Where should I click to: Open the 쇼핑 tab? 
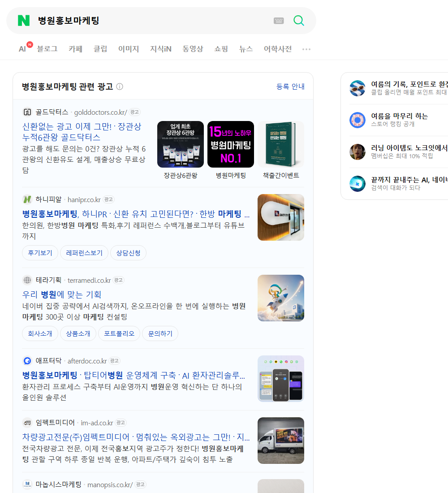pyautogui.click(x=221, y=49)
